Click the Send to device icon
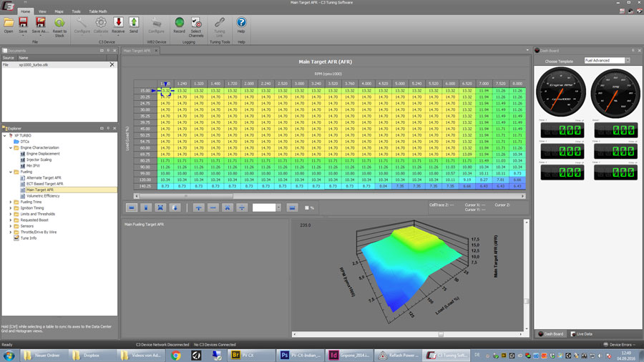The height and width of the screenshot is (362, 644). pos(134,24)
